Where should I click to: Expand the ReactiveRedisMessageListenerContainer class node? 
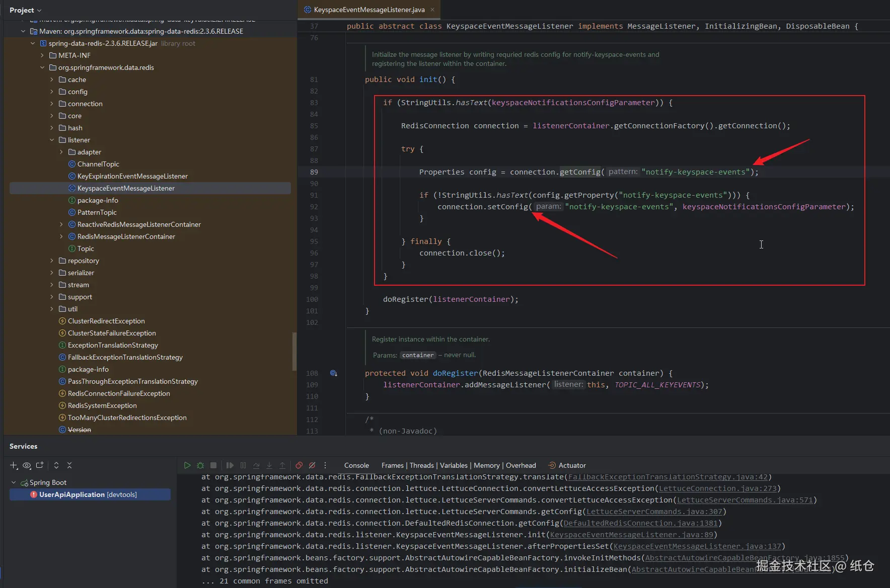tap(61, 224)
